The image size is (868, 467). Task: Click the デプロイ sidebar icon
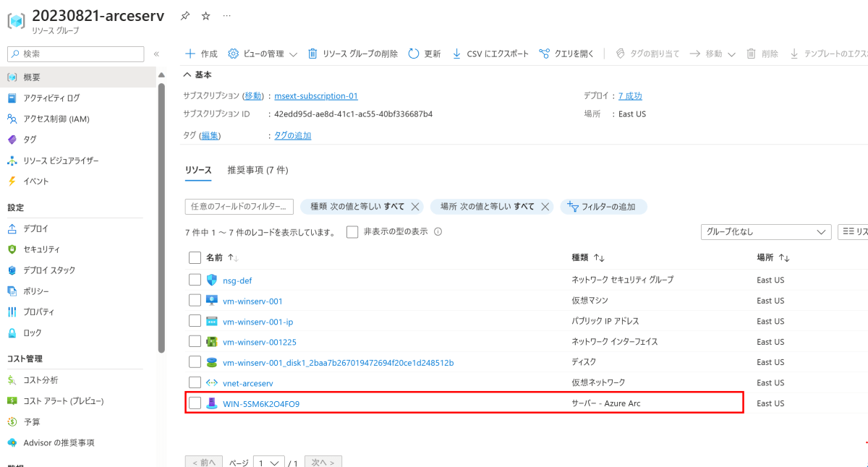click(12, 228)
